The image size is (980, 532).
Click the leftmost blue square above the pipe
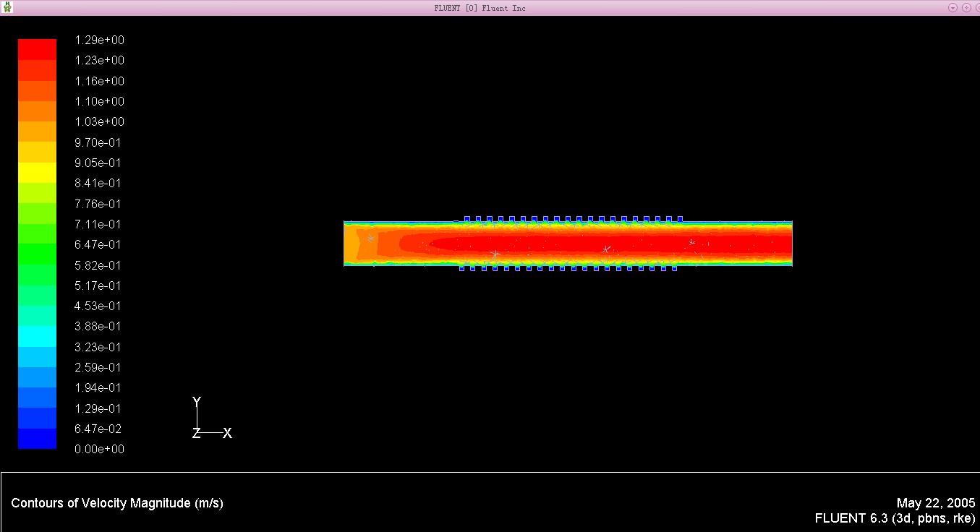(467, 218)
